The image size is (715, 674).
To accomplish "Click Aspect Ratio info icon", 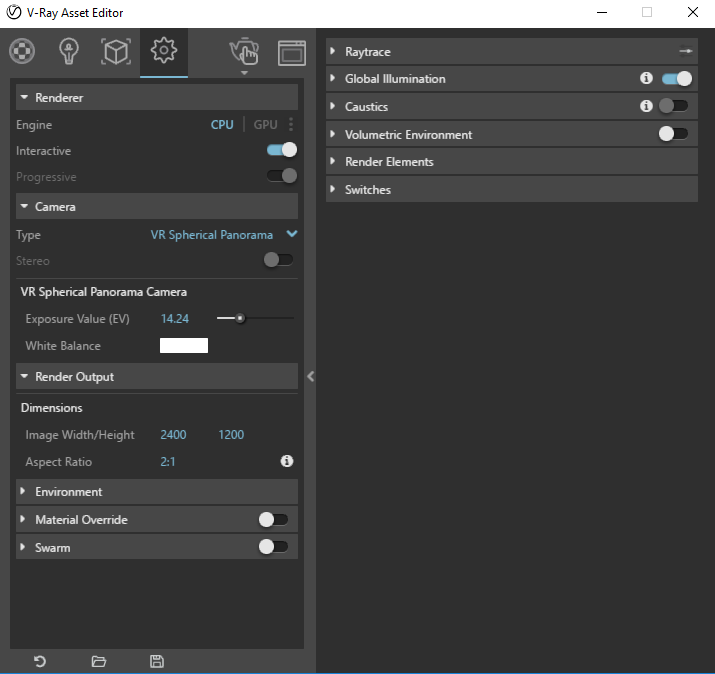I will 287,461.
